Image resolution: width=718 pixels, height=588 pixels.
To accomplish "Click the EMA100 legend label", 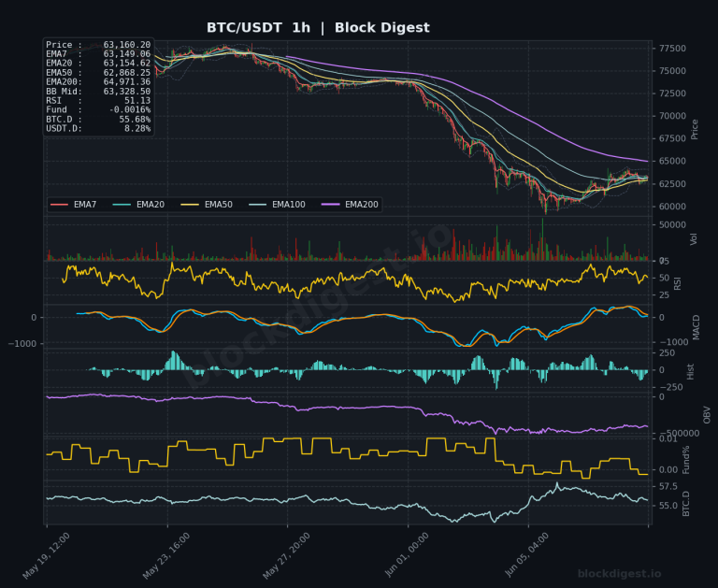I will click(x=289, y=204).
